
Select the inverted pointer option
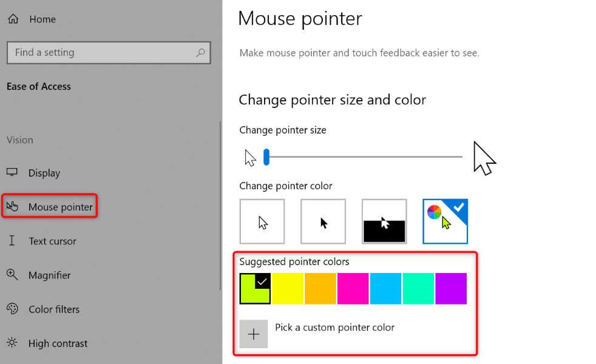pyautogui.click(x=384, y=221)
